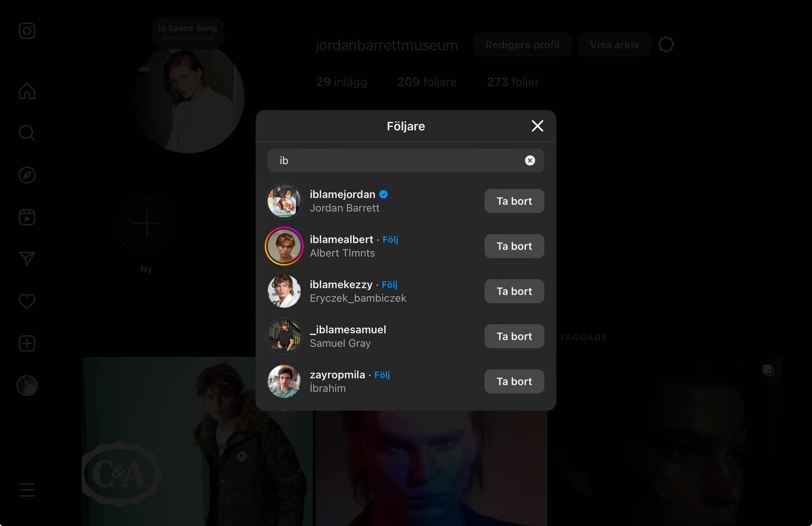Click the follower search input field
This screenshot has height=526, width=812.
398,161
